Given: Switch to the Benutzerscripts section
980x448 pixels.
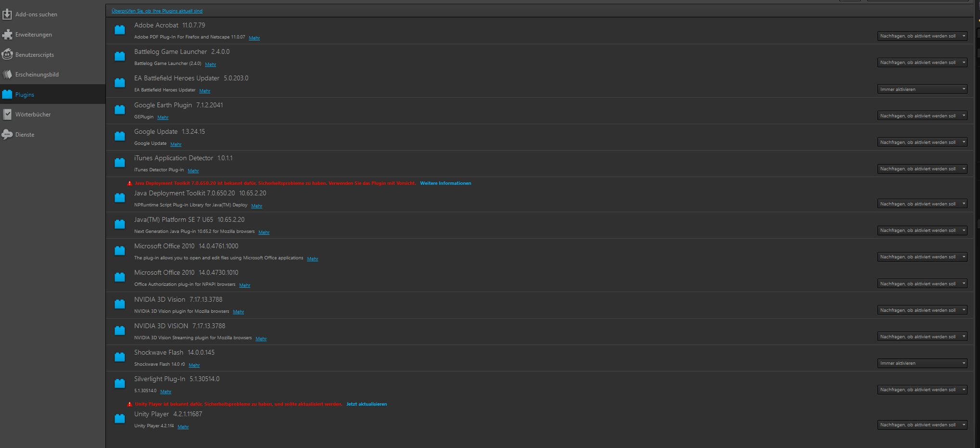Looking at the screenshot, I should pyautogui.click(x=52, y=54).
